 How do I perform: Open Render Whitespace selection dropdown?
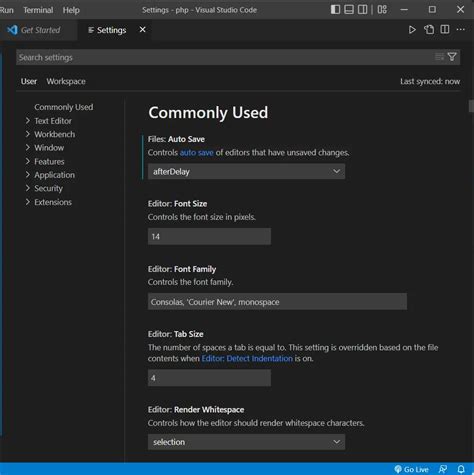[x=246, y=442]
